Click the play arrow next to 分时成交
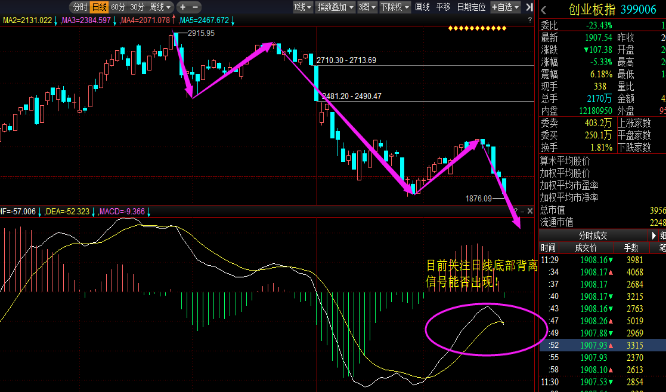 [x=654, y=235]
